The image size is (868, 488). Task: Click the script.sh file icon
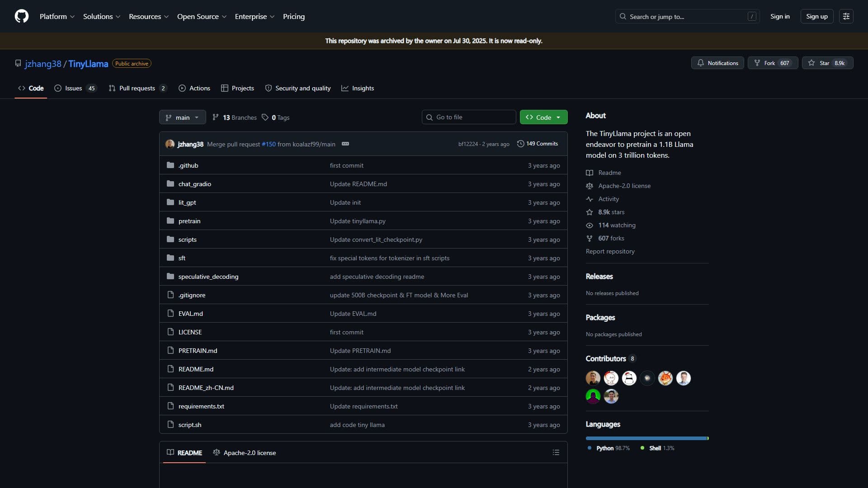click(x=170, y=424)
